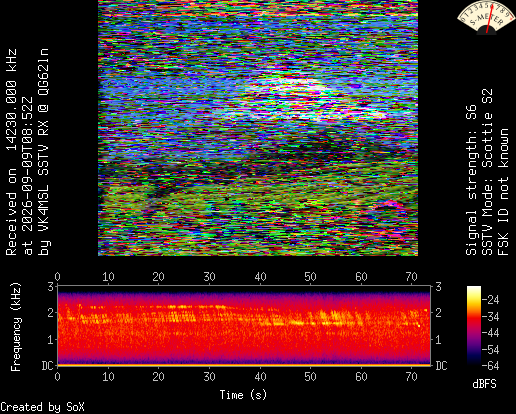Select the timestamp '2026-09-09T08:52Z' line

click(28, 176)
